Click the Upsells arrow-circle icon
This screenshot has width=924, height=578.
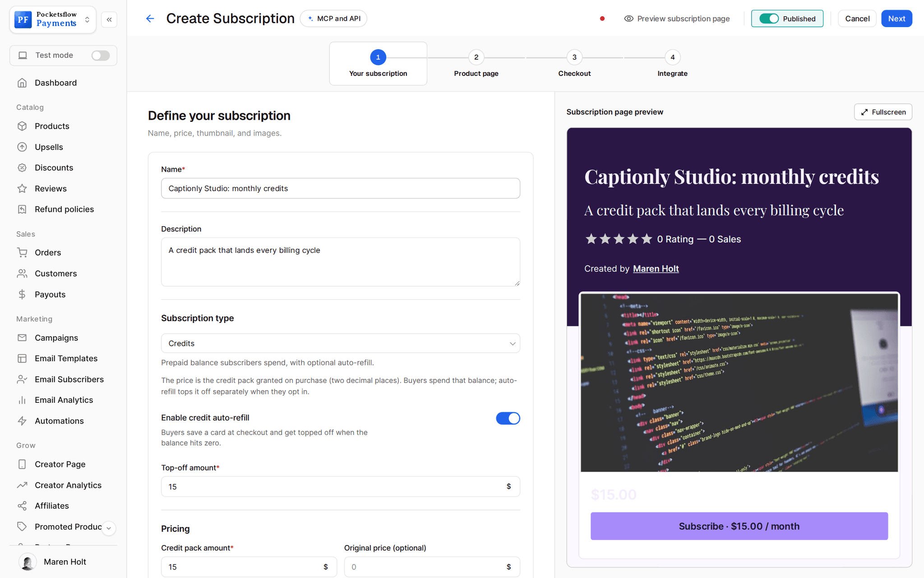pyautogui.click(x=22, y=147)
